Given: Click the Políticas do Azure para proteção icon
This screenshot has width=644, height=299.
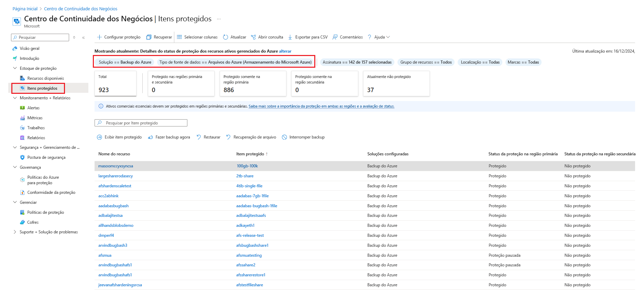Looking at the screenshot, I should click(x=22, y=180).
